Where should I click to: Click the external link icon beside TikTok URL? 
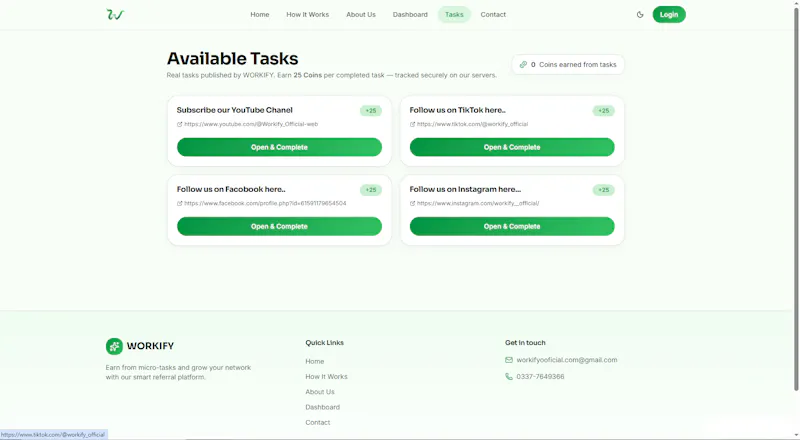(412, 124)
